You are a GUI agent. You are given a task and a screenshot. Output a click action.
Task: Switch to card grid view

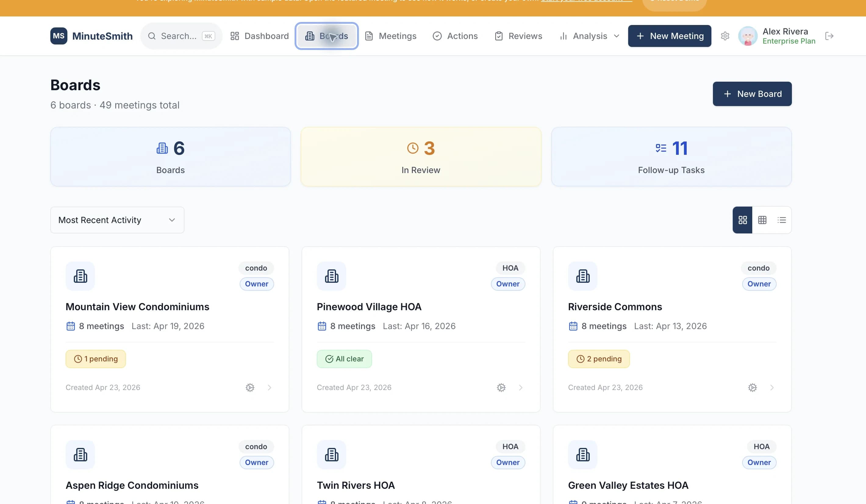pyautogui.click(x=742, y=220)
